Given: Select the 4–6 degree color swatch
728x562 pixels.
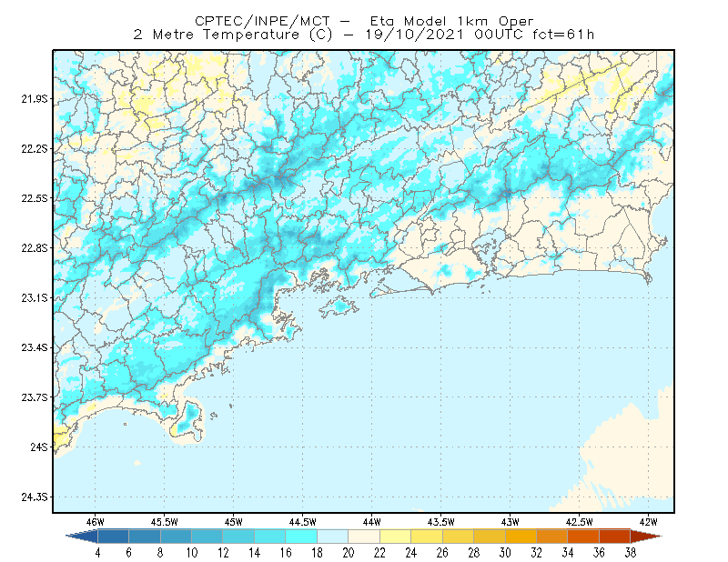Looking at the screenshot, I should tap(113, 536).
